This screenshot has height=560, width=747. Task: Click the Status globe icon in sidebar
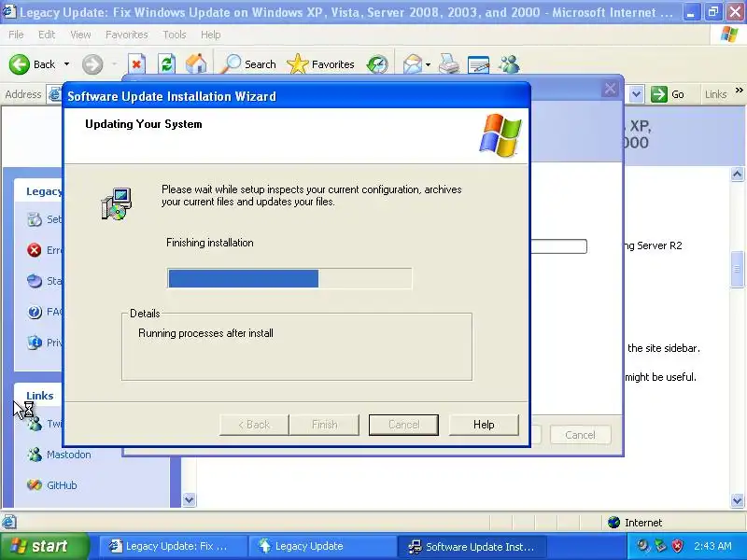[x=35, y=281]
